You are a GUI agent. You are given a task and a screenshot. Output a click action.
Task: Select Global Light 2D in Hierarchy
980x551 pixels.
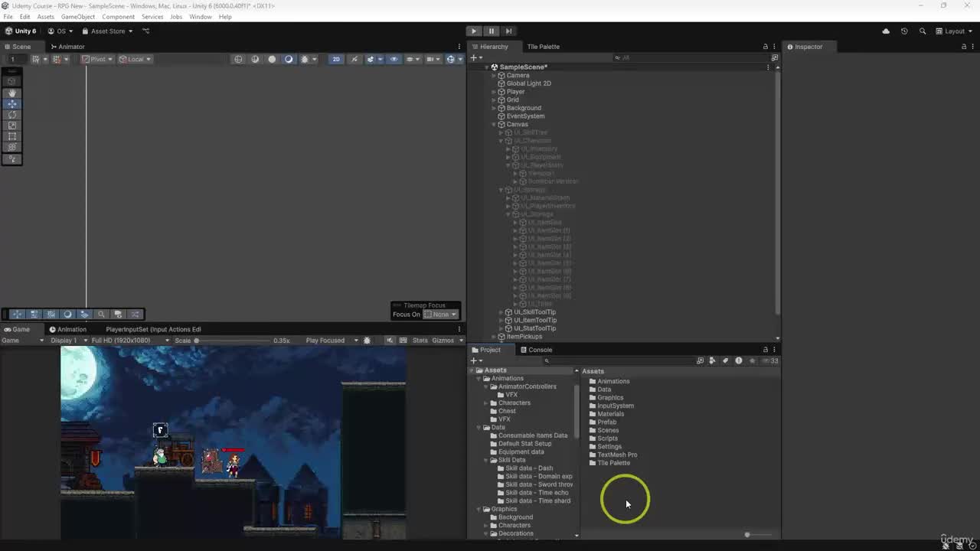coord(528,83)
